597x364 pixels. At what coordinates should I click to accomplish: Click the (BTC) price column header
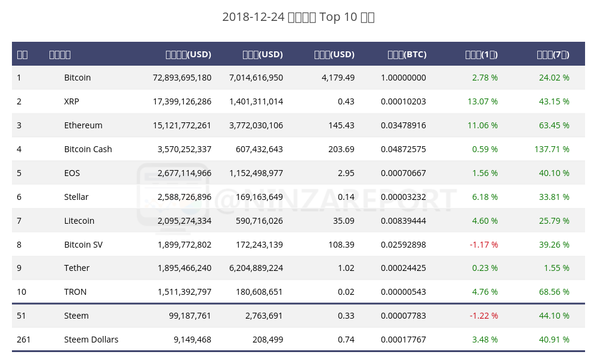[x=407, y=54]
